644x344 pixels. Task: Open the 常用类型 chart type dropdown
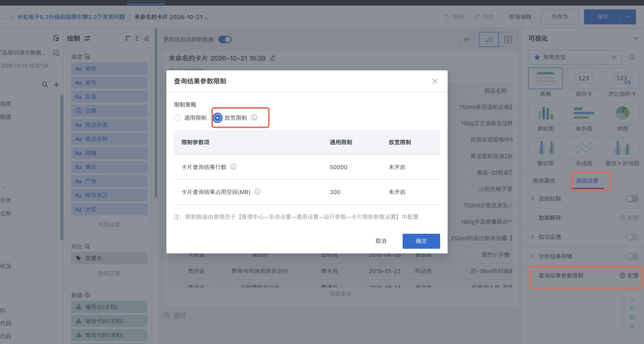(x=575, y=57)
